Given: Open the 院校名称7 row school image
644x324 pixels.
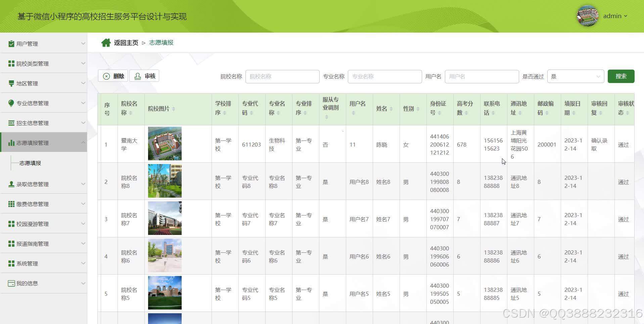Looking at the screenshot, I should pyautogui.click(x=165, y=218).
